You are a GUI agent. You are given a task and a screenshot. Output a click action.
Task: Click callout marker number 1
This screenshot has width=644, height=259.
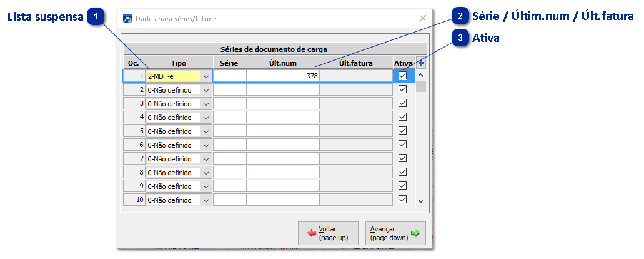(95, 17)
